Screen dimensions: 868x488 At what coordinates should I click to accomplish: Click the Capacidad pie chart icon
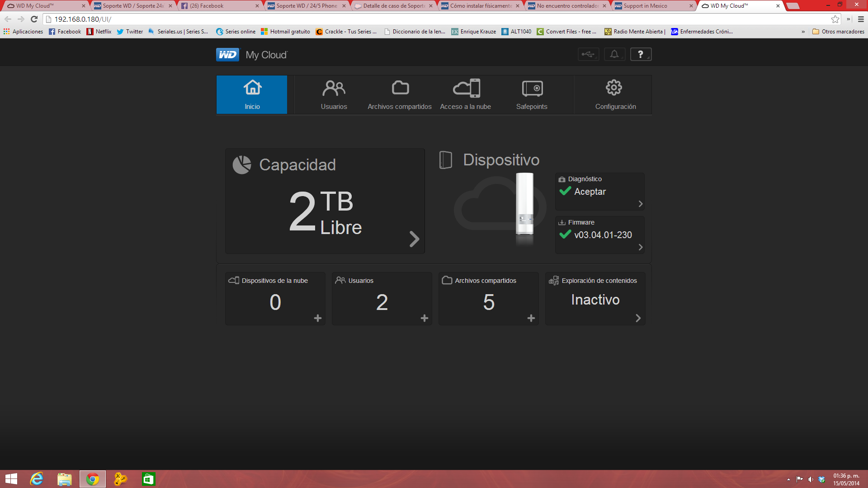coord(242,165)
